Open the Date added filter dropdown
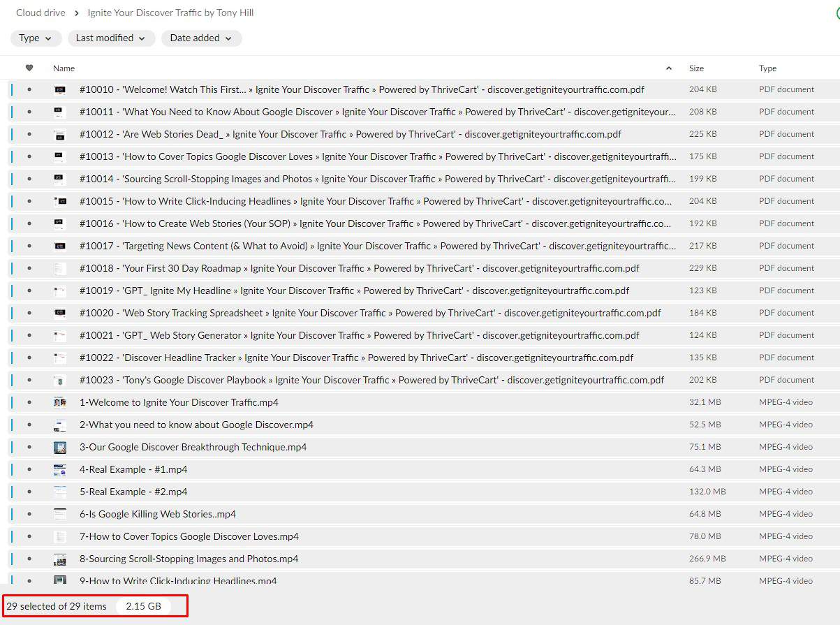 201,38
